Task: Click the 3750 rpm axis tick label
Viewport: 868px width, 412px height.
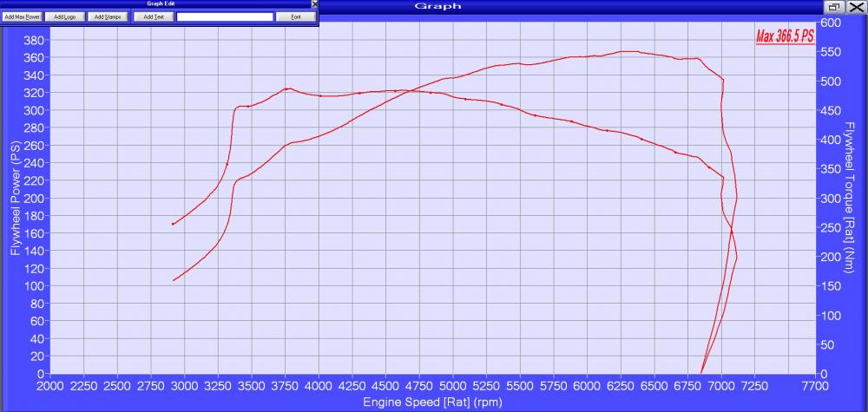Action: 285,385
